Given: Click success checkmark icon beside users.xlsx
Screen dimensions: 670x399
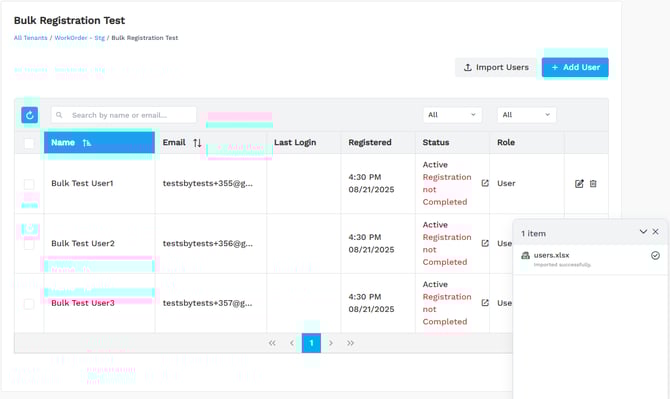Looking at the screenshot, I should [x=655, y=255].
